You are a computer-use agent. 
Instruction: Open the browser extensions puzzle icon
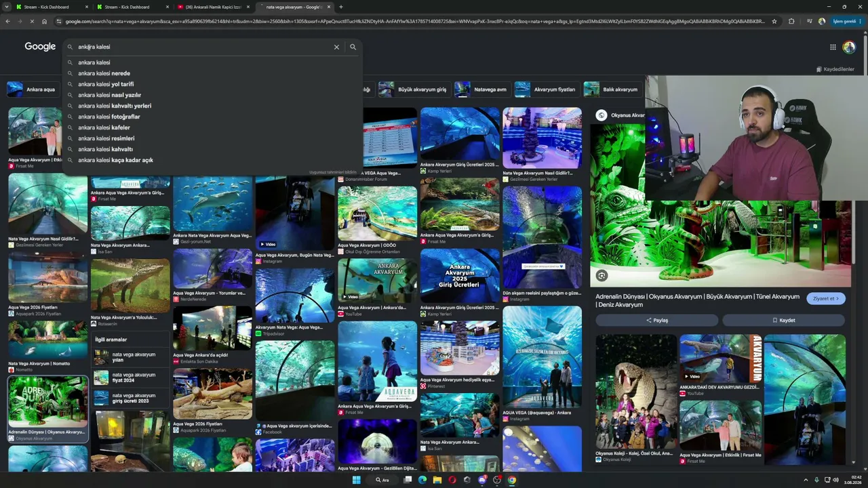(791, 21)
